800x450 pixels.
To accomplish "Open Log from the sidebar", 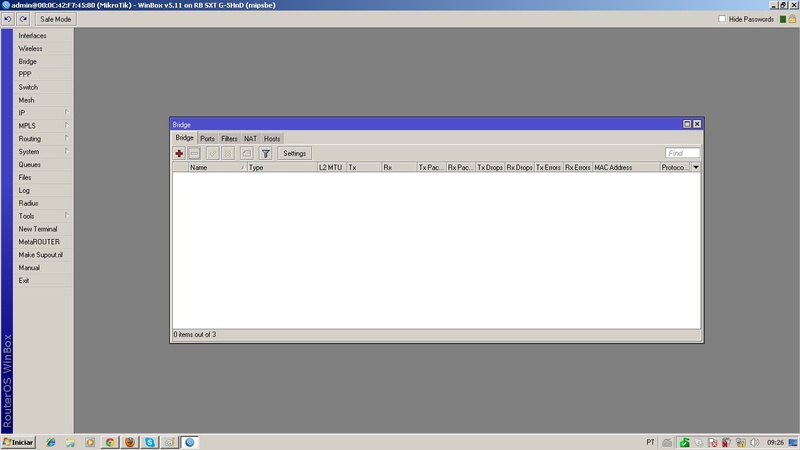I will pyautogui.click(x=43, y=190).
